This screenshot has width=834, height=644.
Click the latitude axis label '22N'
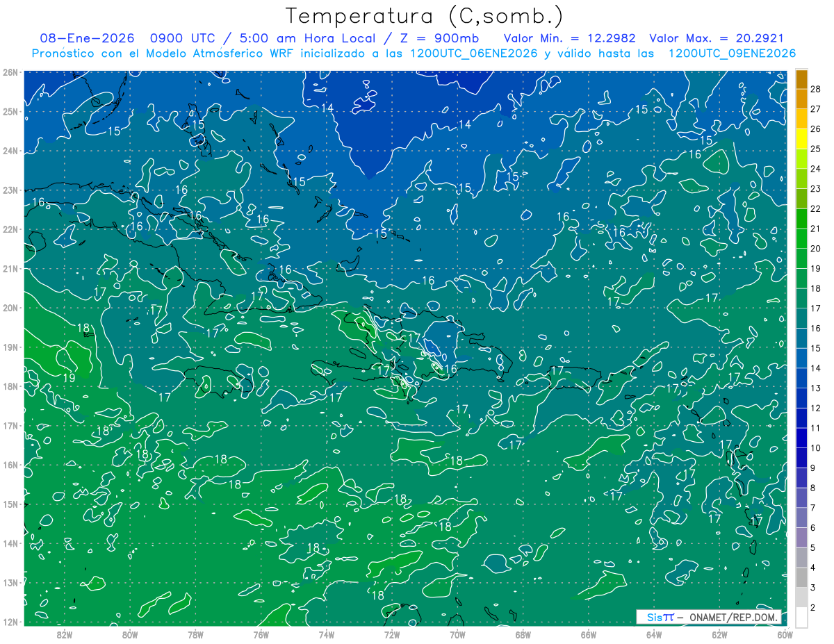[10, 229]
